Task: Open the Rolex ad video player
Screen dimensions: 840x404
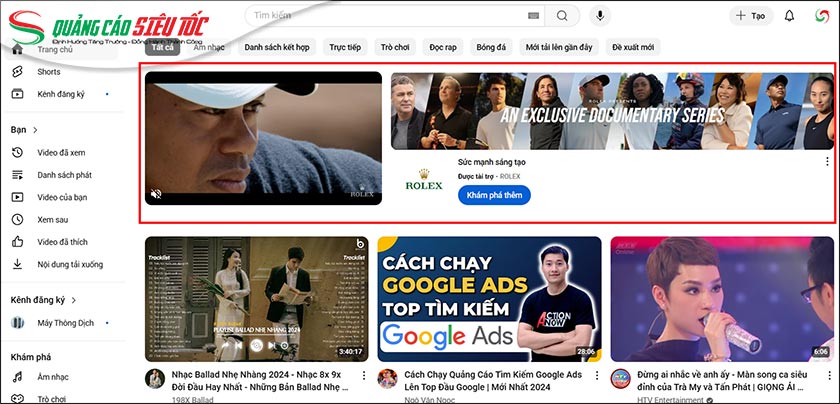Action: 263,138
